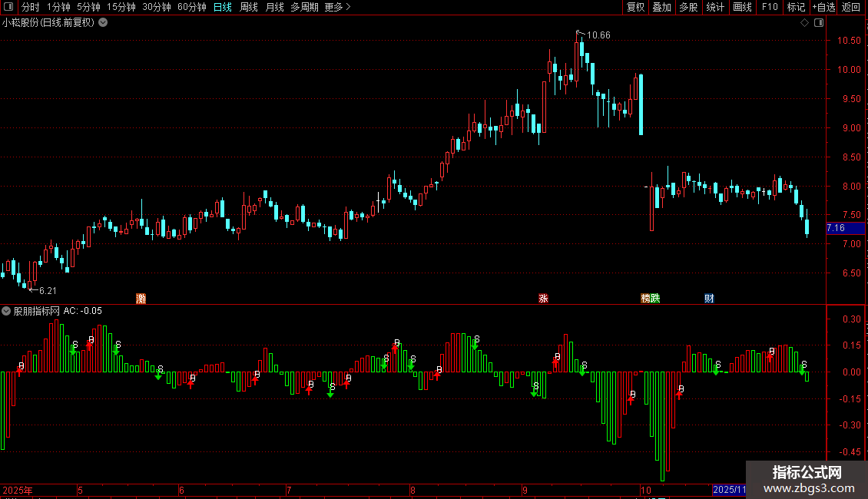Open the 小崧股份 chart title dropdown arrow
This screenshot has height=499, width=868.
pos(103,23)
